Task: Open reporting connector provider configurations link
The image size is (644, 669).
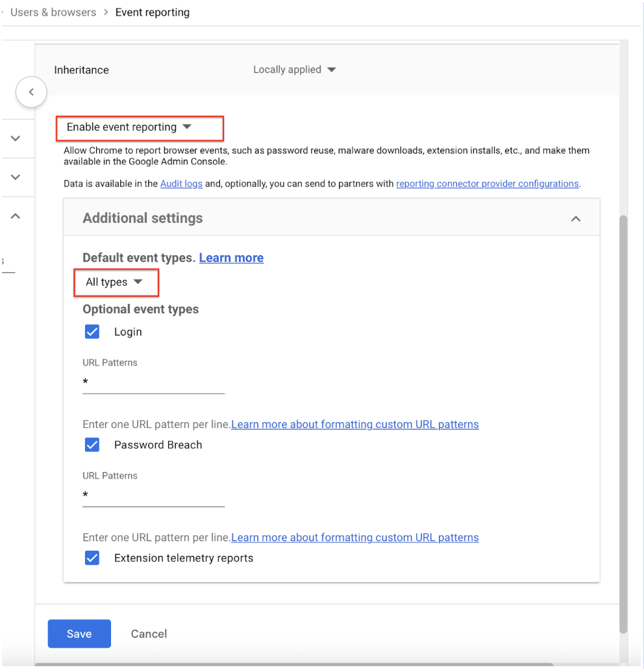Action: (487, 184)
